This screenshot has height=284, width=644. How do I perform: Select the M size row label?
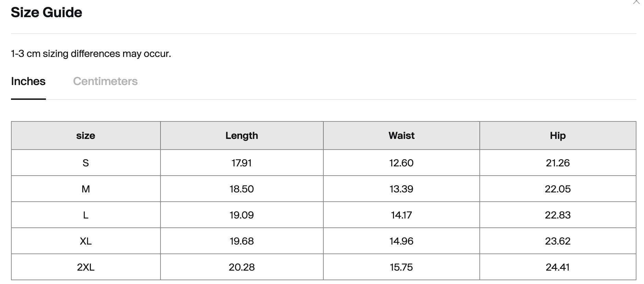click(x=86, y=189)
